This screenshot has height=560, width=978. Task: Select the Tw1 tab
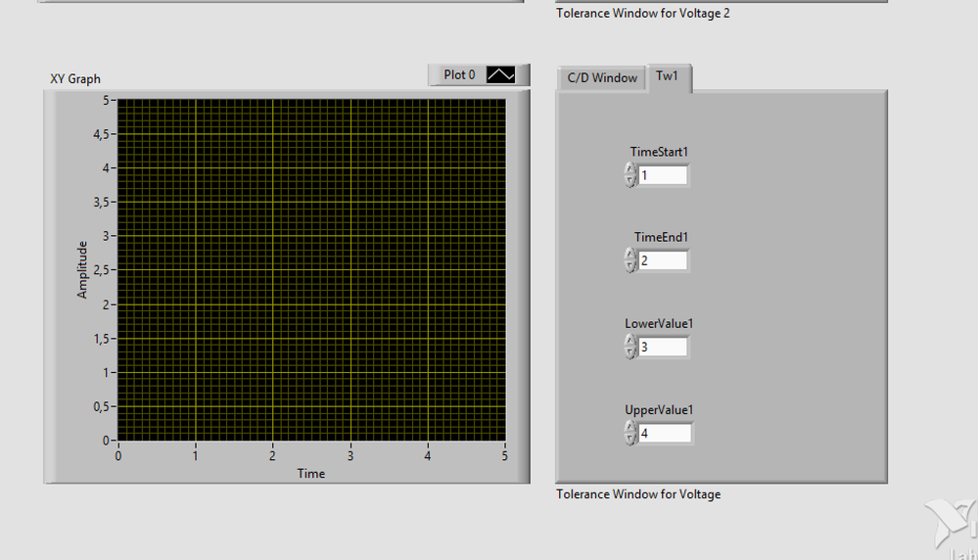[667, 76]
